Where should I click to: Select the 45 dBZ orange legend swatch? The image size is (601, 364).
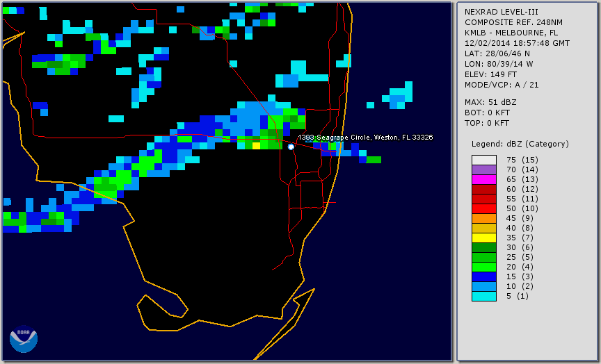[483, 219]
